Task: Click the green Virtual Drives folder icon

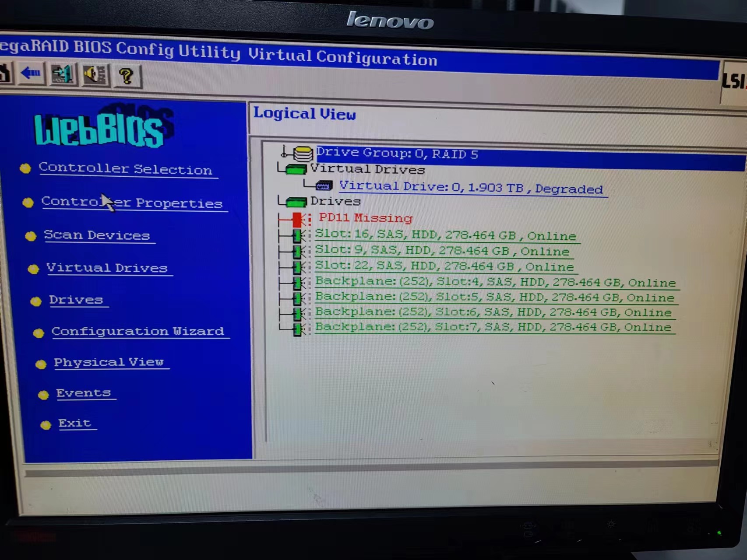Action: [296, 169]
